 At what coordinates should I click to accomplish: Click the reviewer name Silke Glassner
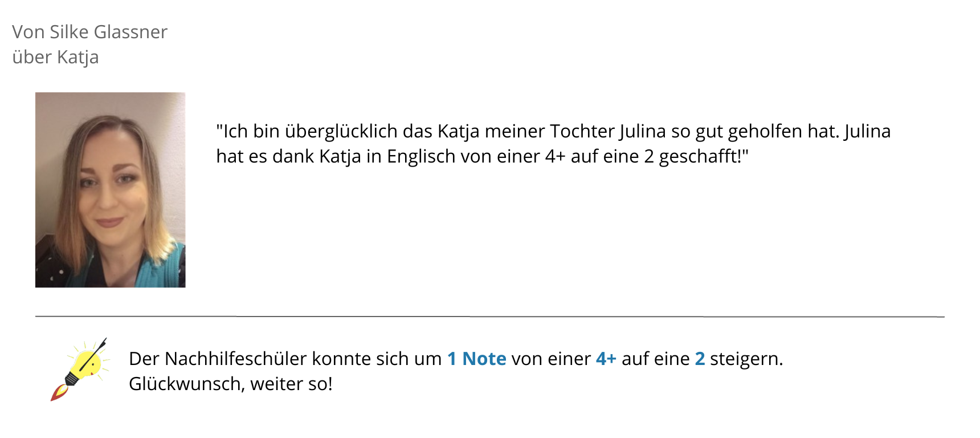tap(109, 32)
